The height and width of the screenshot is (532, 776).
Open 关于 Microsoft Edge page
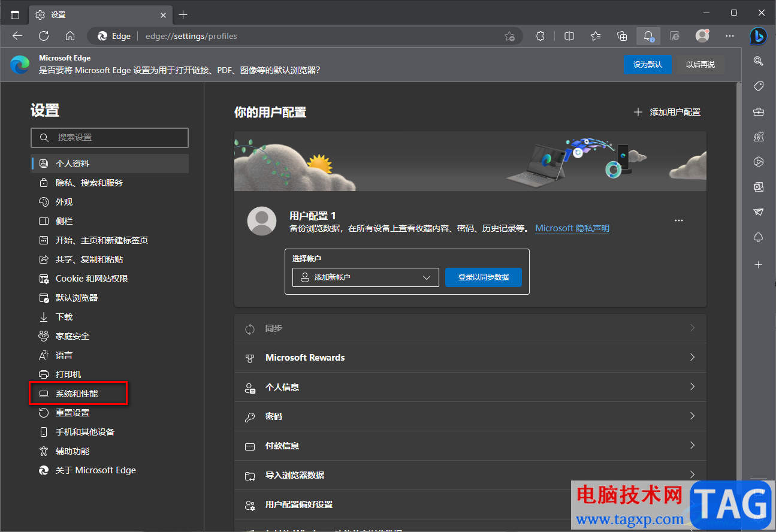coord(110,470)
